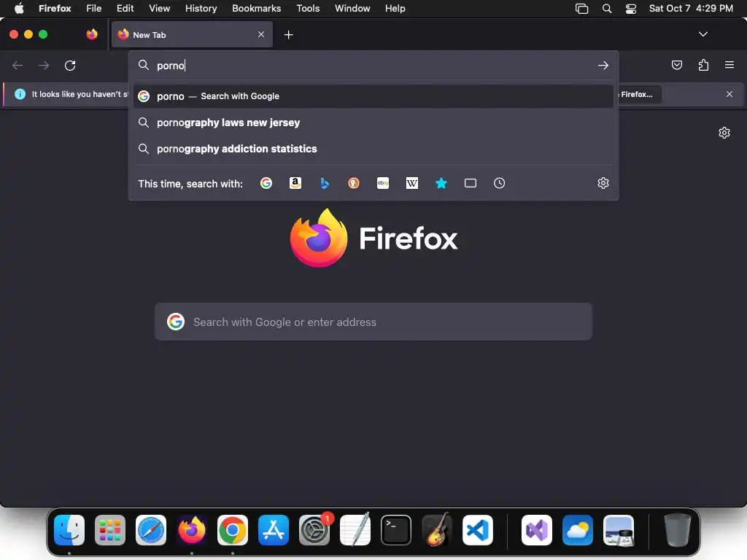Open Visual Studio Code from the Dock
Image resolution: width=747 pixels, height=560 pixels.
478,529
